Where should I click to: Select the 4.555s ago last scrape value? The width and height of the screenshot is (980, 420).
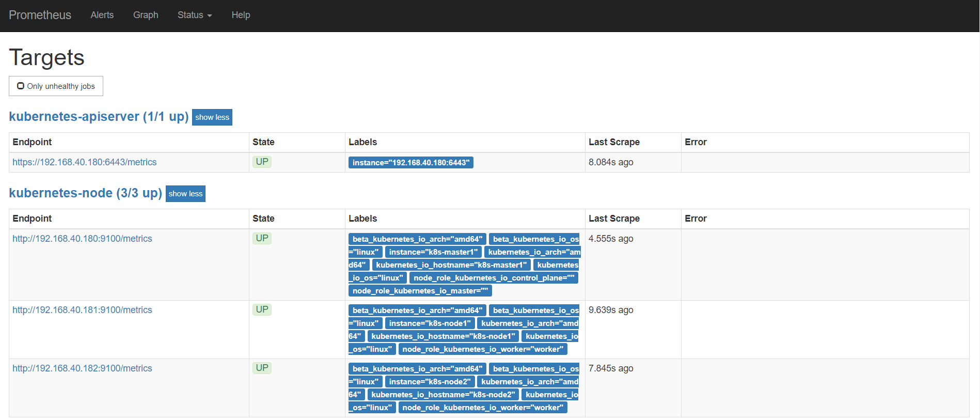pos(611,239)
